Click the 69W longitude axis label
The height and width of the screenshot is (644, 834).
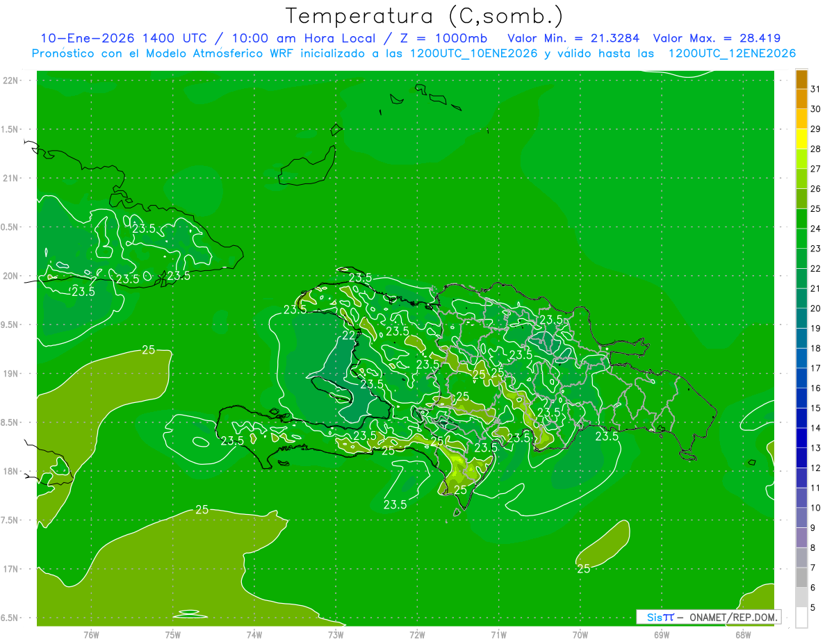coord(662,634)
